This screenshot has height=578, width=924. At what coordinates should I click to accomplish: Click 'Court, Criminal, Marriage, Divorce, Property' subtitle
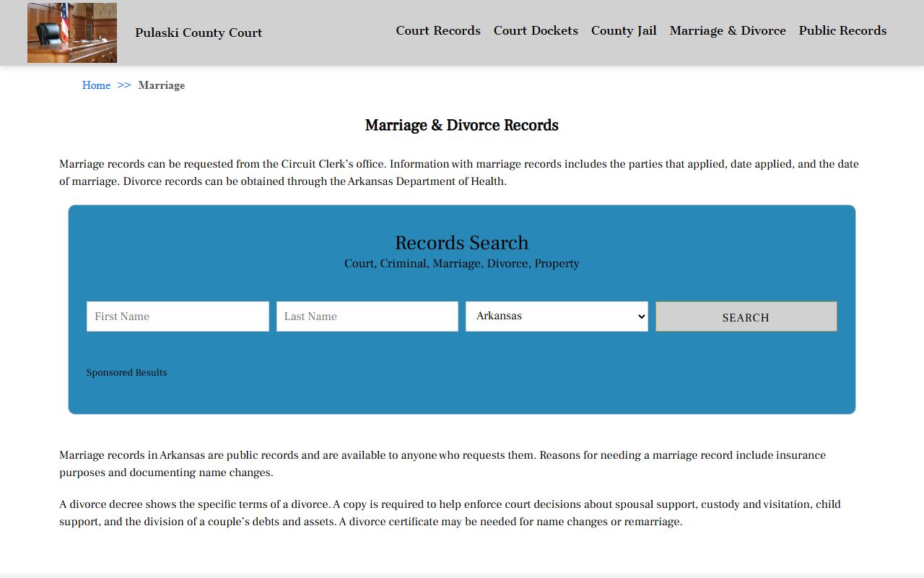(x=462, y=264)
